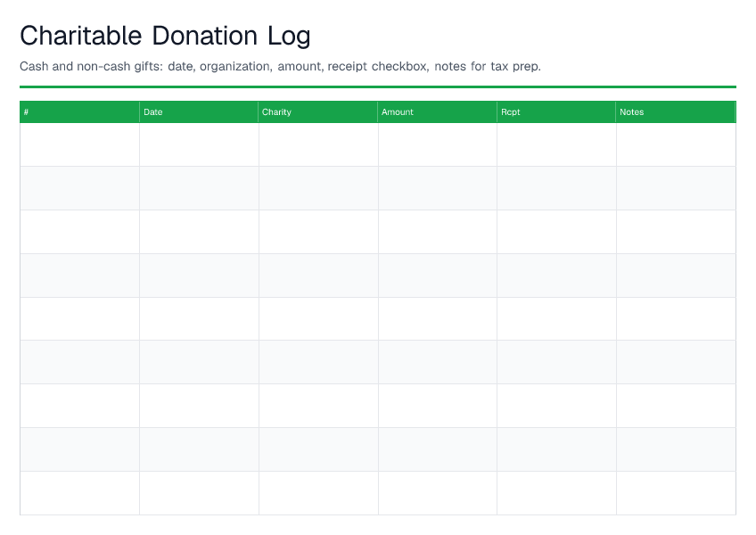The width and height of the screenshot is (756, 535).
Task: Click the 'Charitable Donation Log' title
Action: (x=165, y=37)
